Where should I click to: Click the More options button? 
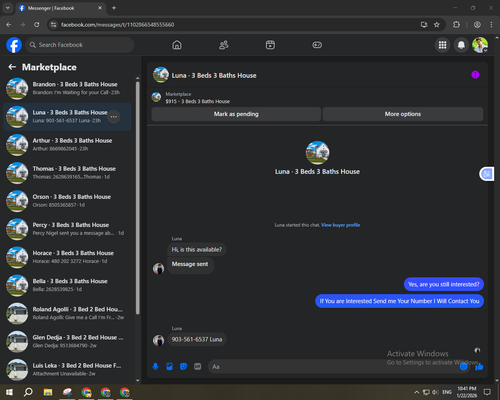pos(403,114)
